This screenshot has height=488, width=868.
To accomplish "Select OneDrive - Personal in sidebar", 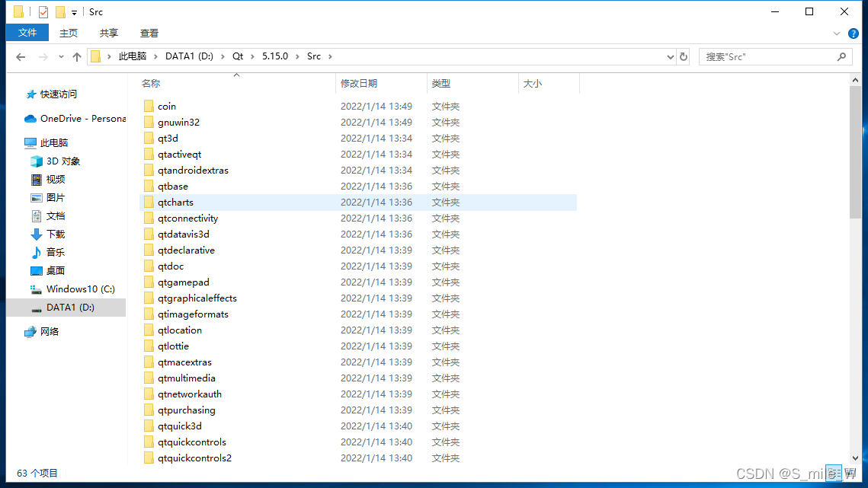I will (75, 119).
